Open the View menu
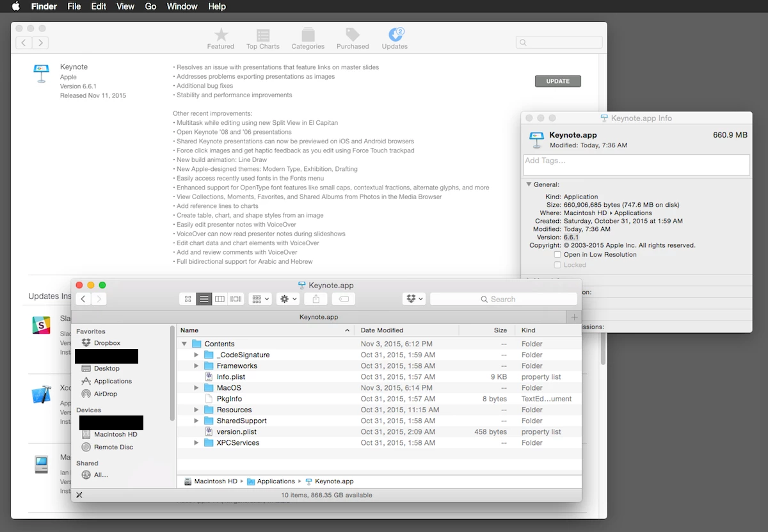Viewport: 768px width, 532px height. [x=125, y=6]
